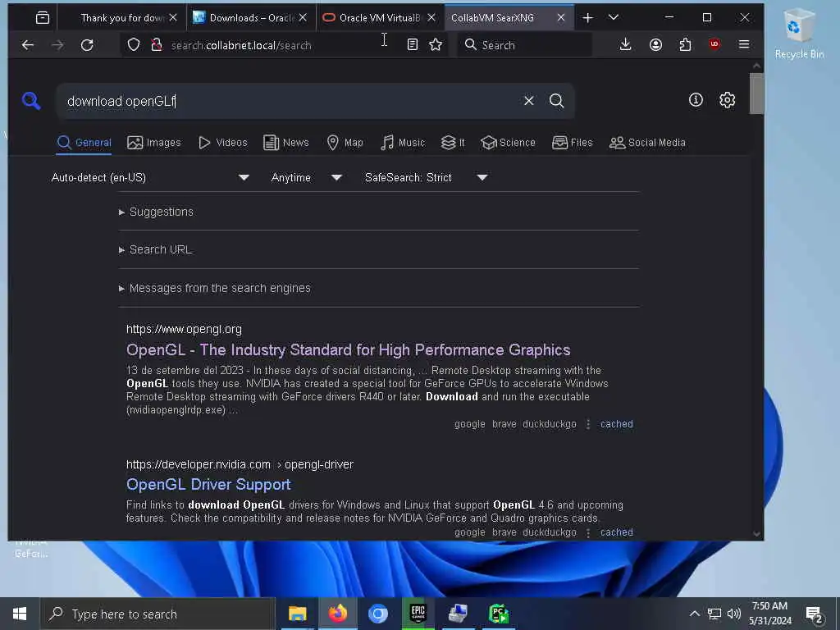Open cached link for NVIDIA driver result

617,532
